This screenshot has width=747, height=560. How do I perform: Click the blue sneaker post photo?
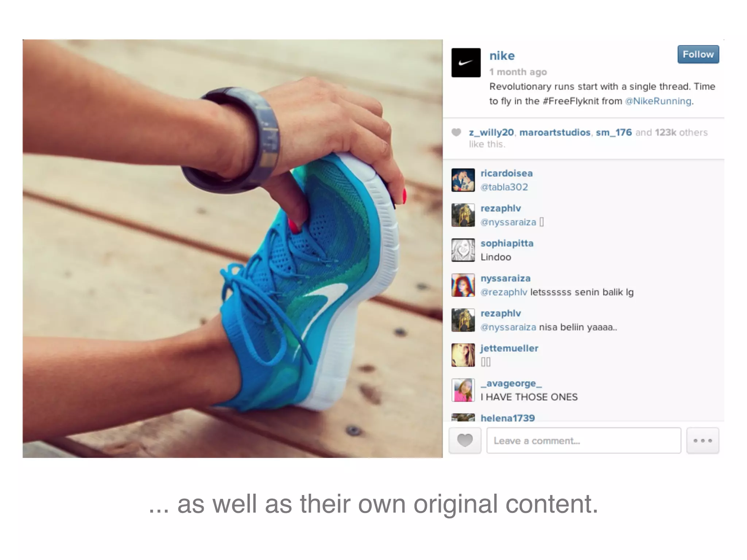tap(233, 249)
